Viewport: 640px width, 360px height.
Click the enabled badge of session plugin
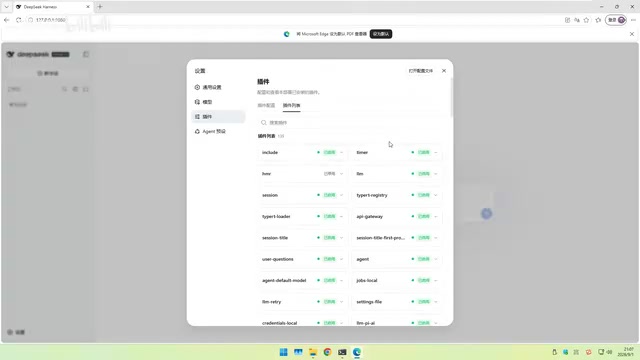[x=329, y=195]
